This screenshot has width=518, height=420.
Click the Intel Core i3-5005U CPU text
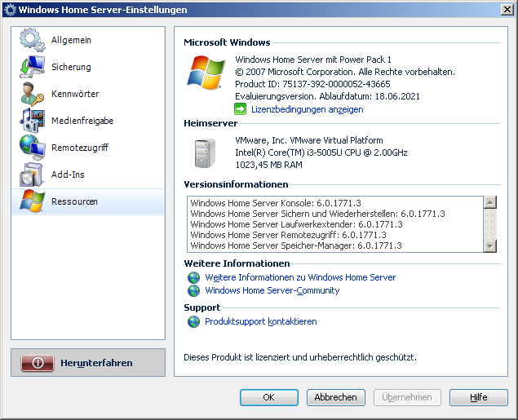point(321,153)
